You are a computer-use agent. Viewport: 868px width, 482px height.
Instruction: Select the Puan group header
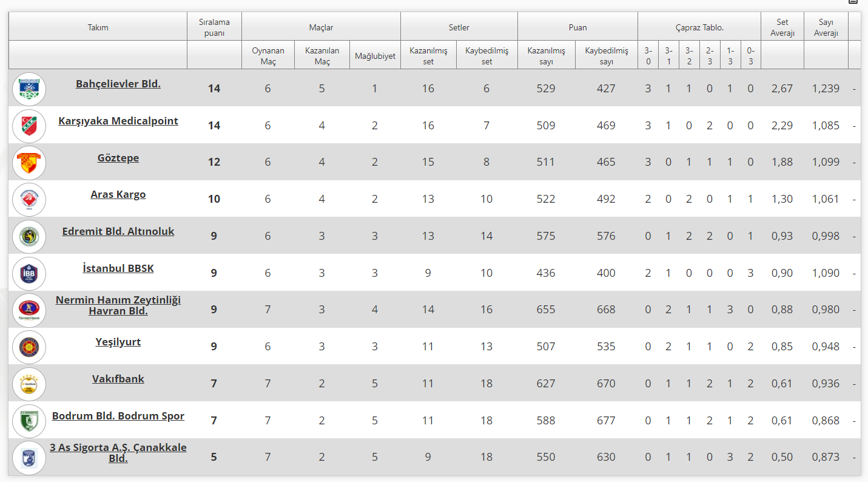577,27
